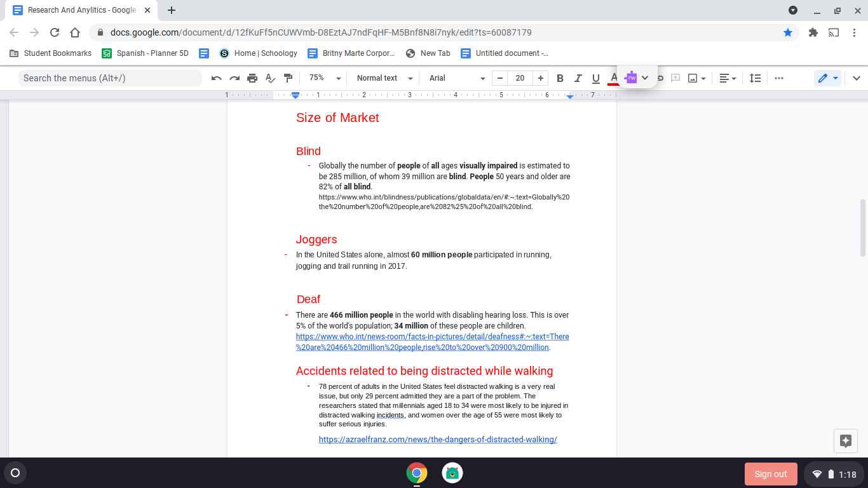Open the New Tab bookmark
Image resolution: width=868 pixels, height=488 pixels.
[428, 53]
